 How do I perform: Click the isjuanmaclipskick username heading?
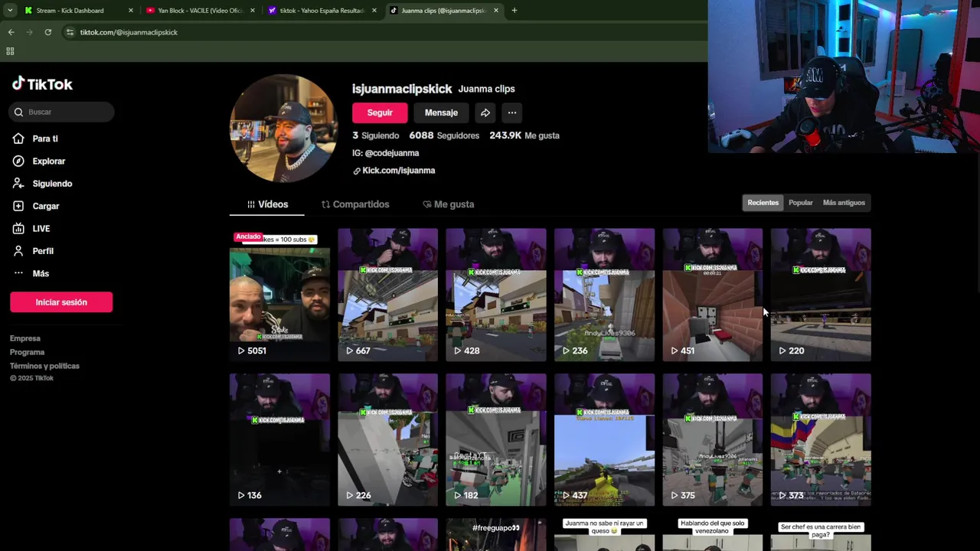click(402, 89)
